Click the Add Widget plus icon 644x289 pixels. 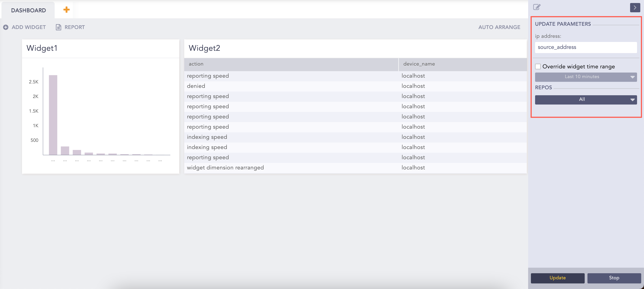click(6, 27)
